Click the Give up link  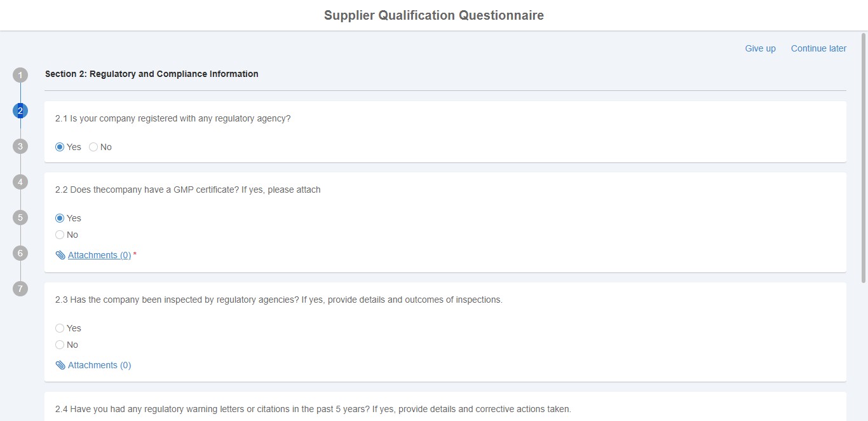click(x=760, y=48)
